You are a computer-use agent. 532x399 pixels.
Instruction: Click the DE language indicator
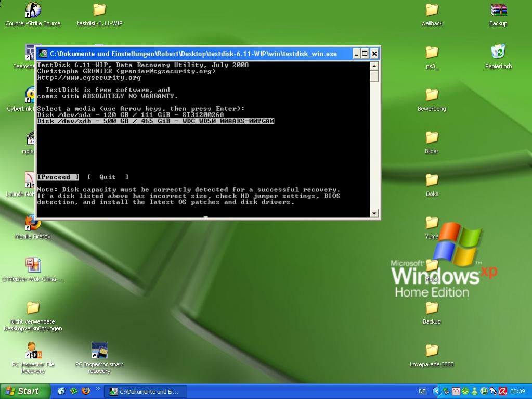pos(422,392)
